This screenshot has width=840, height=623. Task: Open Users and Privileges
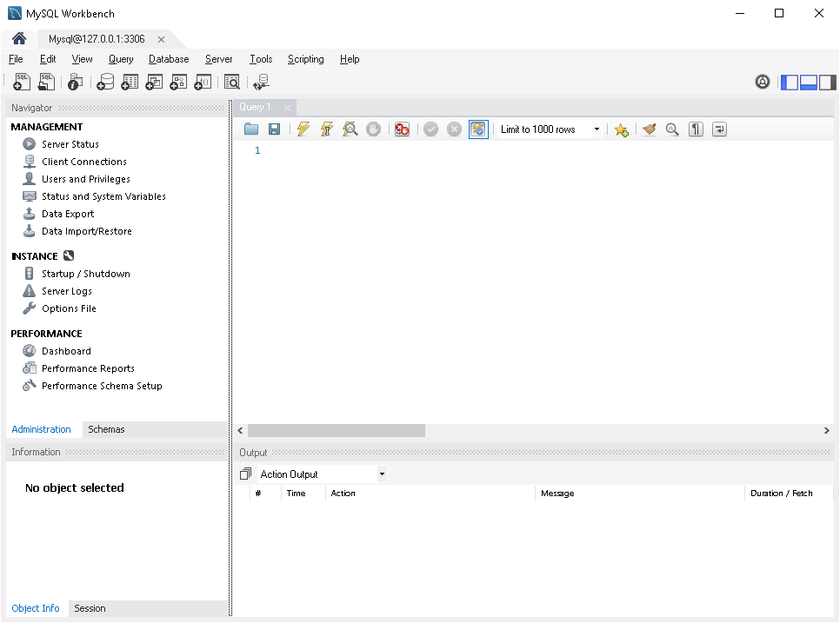[x=86, y=179]
